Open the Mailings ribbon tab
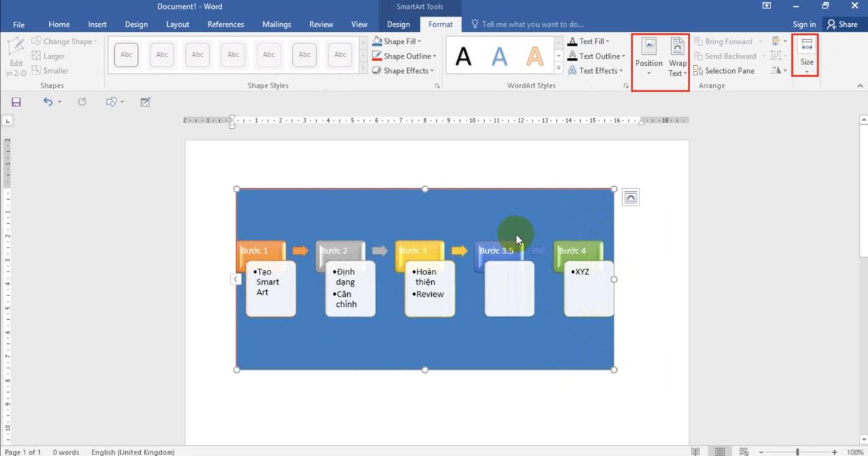 (276, 24)
